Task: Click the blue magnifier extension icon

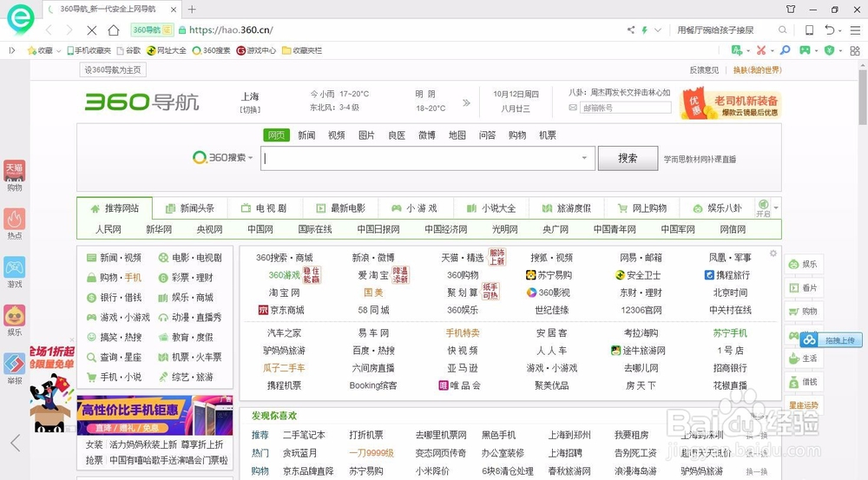Action: (x=785, y=50)
